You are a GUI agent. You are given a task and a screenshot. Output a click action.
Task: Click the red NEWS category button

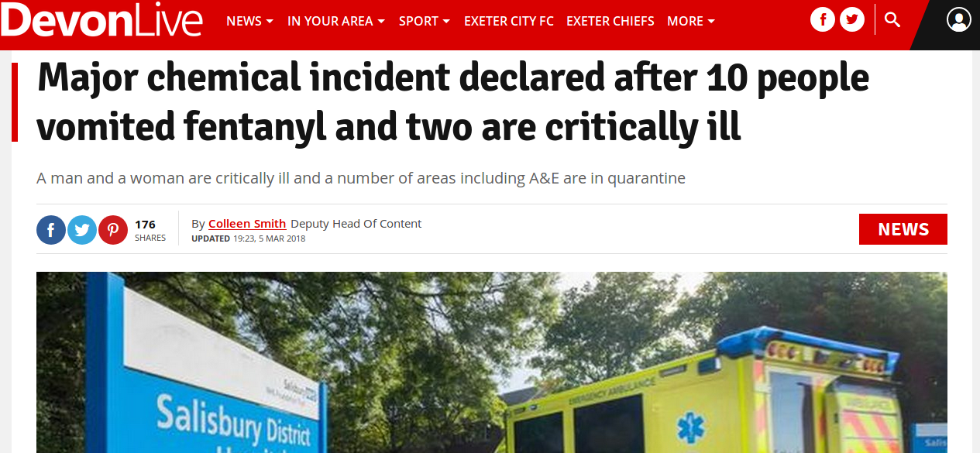coord(903,229)
